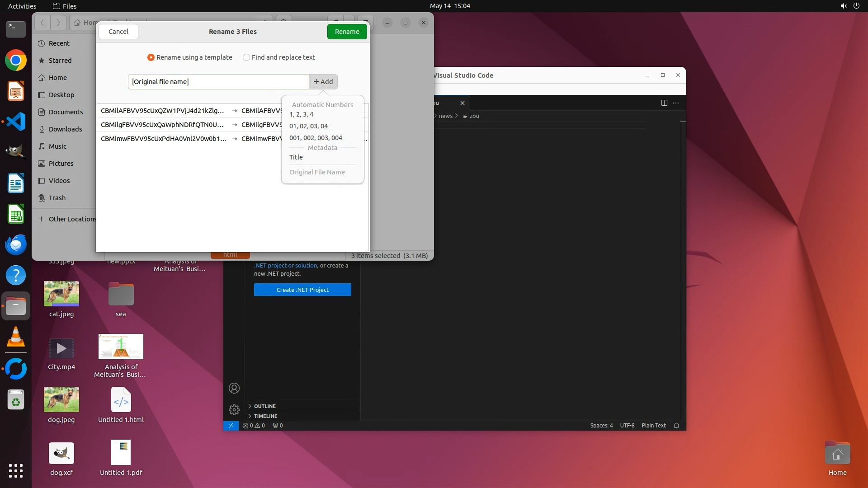This screenshot has height=488, width=868.
Task: Click the Original file name template field
Action: pyautogui.click(x=218, y=82)
